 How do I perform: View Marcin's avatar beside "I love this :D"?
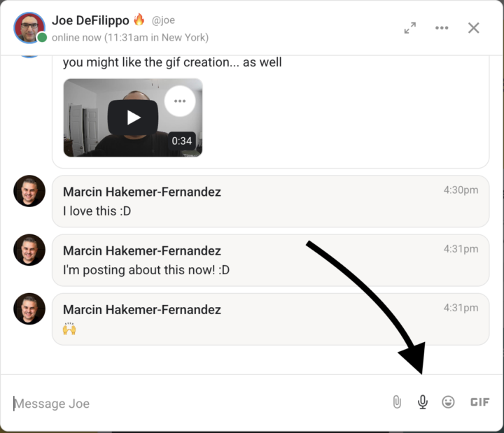(29, 191)
